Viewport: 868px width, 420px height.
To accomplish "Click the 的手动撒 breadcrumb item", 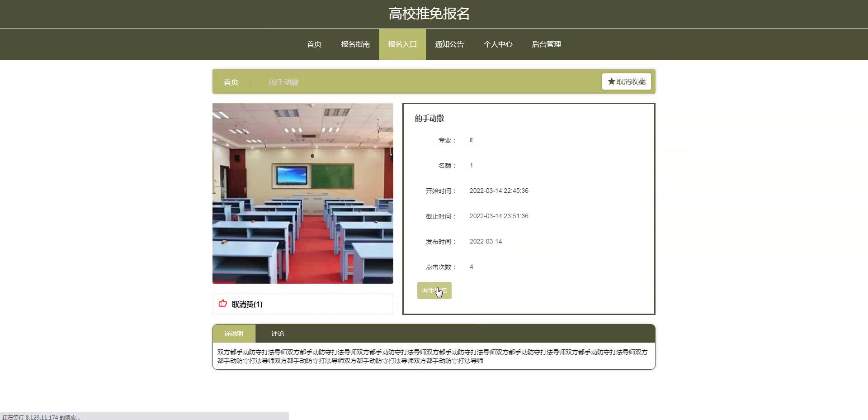I will coord(283,82).
